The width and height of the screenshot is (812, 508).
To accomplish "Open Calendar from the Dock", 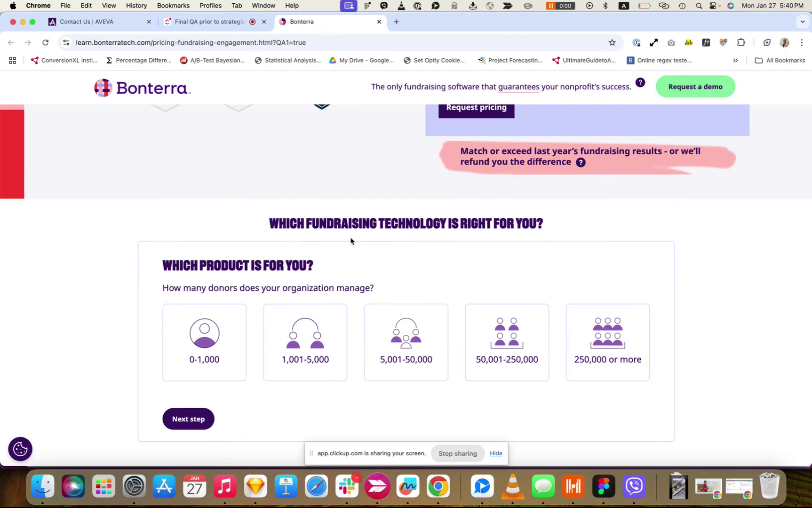I will 194,486.
